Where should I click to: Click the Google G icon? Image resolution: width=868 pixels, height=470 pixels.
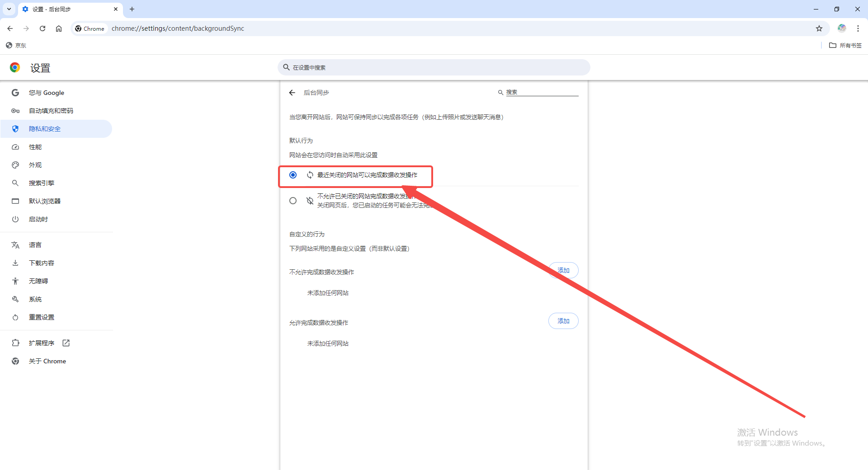(x=15, y=93)
